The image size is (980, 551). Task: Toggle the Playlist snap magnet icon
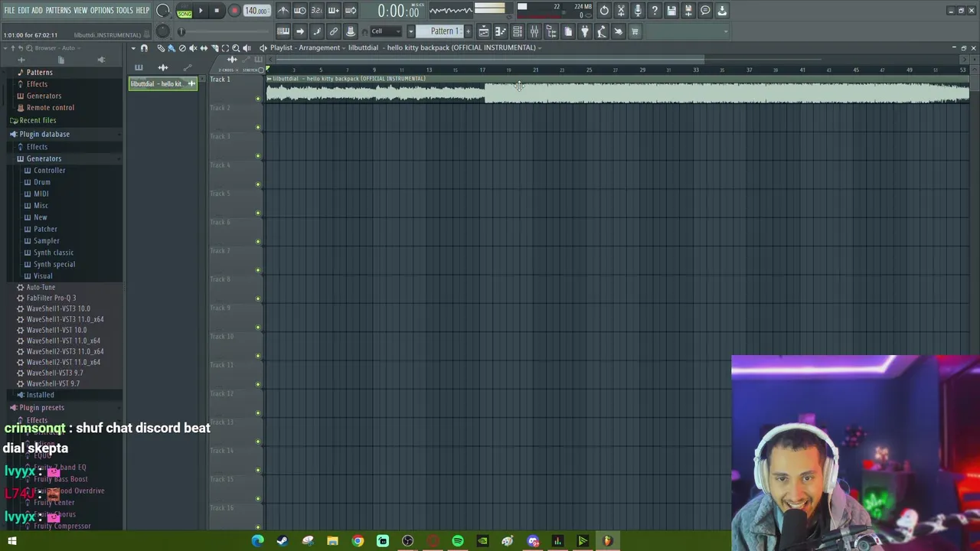click(144, 48)
